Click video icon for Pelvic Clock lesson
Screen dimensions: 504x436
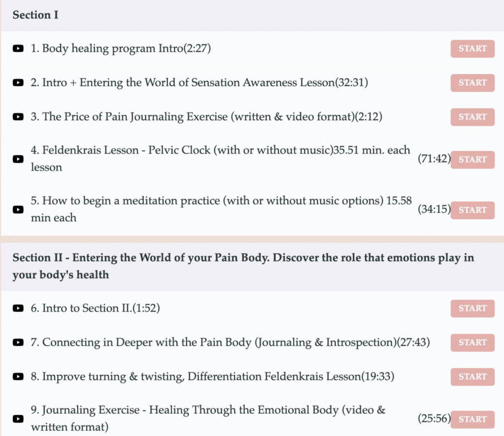pyautogui.click(x=18, y=159)
